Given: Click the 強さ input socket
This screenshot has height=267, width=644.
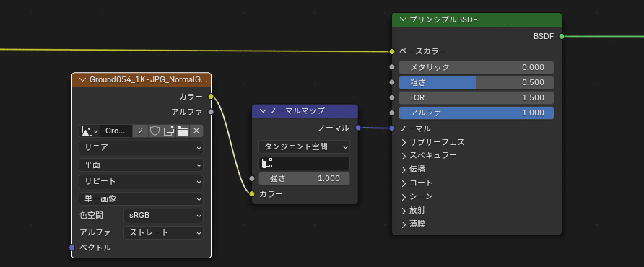Looking at the screenshot, I should 252,179.
